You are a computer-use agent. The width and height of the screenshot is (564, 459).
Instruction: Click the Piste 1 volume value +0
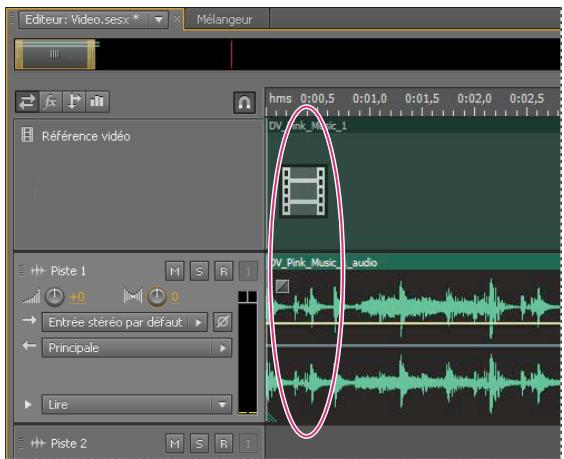point(77,297)
